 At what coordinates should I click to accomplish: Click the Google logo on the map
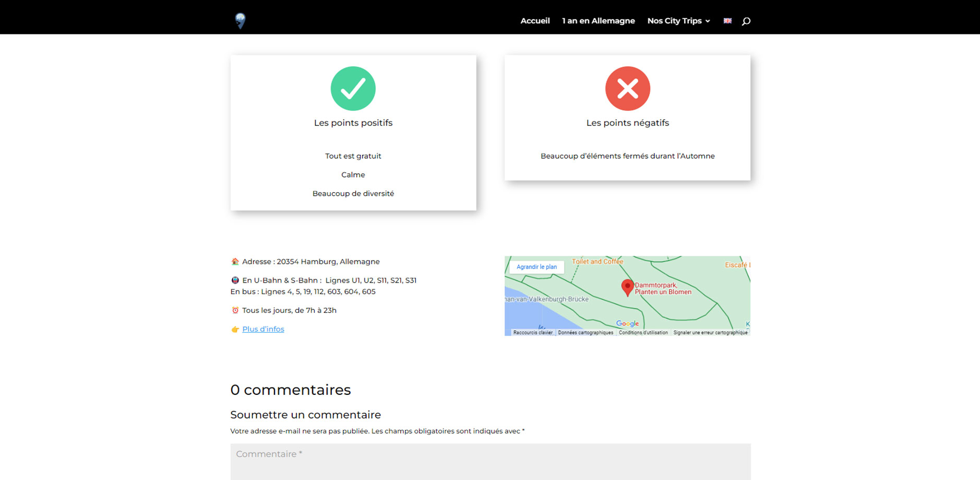(x=627, y=323)
